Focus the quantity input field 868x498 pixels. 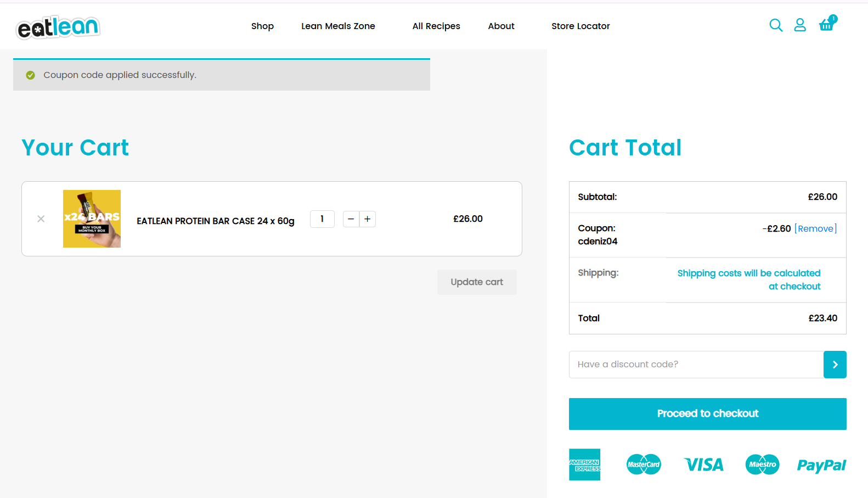[322, 219]
